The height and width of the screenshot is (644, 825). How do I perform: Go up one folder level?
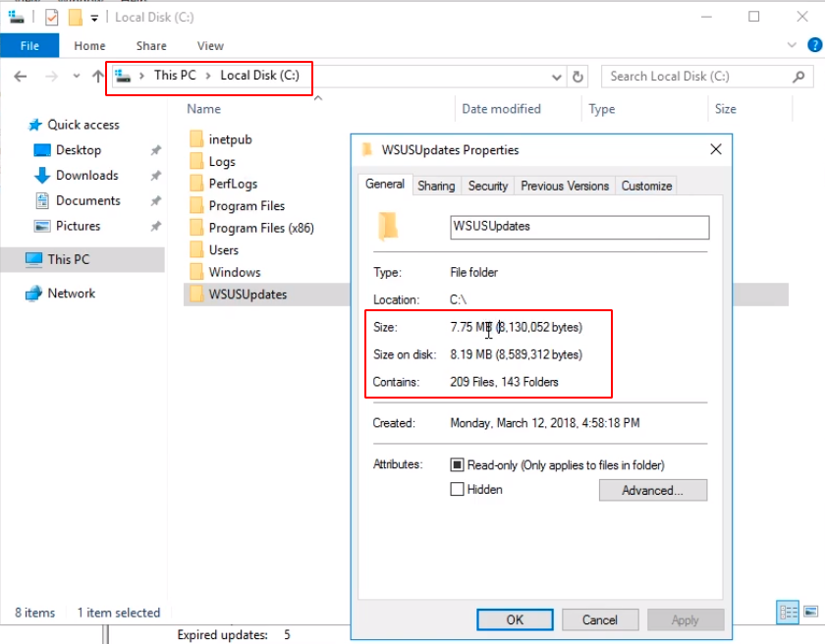point(97,77)
